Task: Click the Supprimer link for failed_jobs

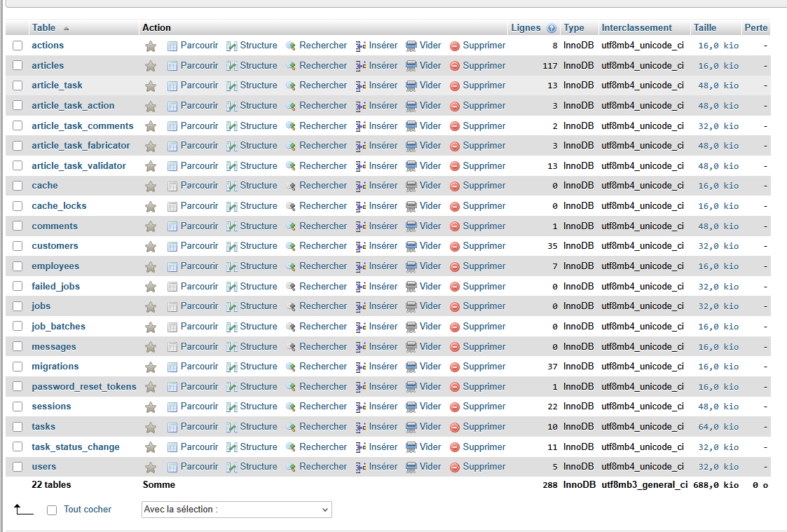Action: pos(484,287)
